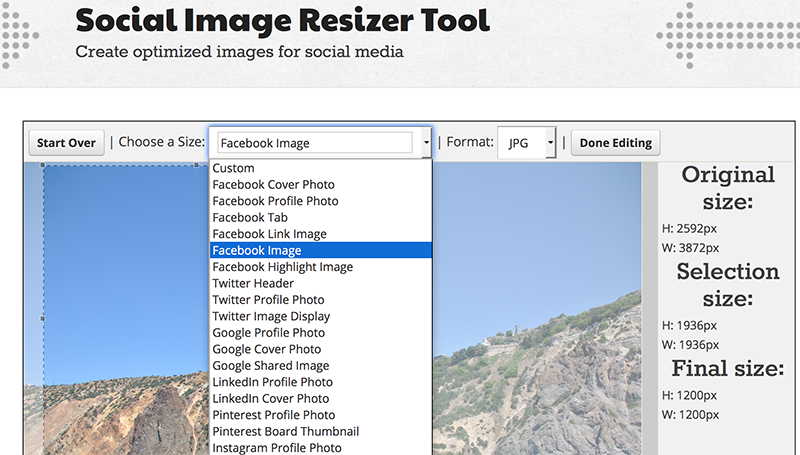Image resolution: width=800 pixels, height=455 pixels.
Task: Select Pinterest Board Thumbnail option
Action: coord(320,431)
